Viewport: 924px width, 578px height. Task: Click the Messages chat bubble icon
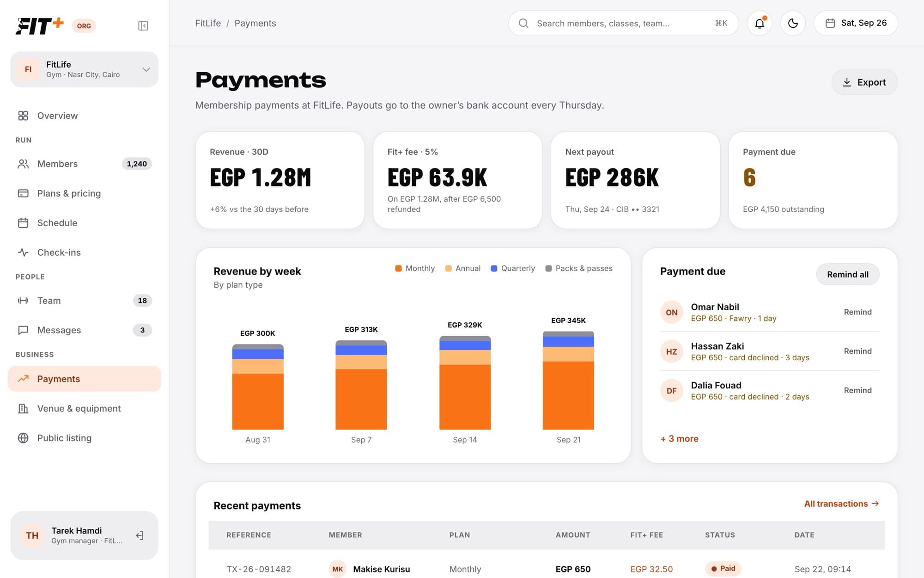click(23, 330)
